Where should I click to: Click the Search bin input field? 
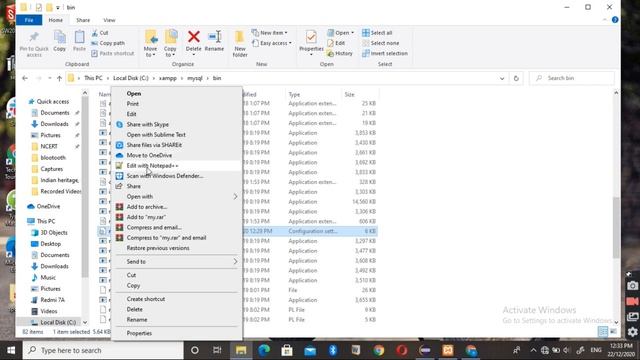click(x=572, y=78)
